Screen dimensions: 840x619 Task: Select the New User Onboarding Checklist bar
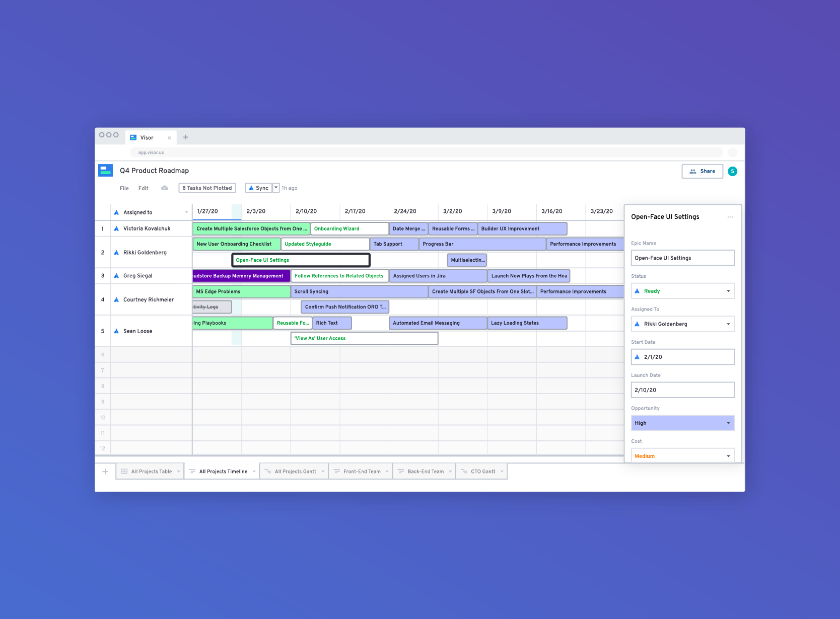click(237, 244)
